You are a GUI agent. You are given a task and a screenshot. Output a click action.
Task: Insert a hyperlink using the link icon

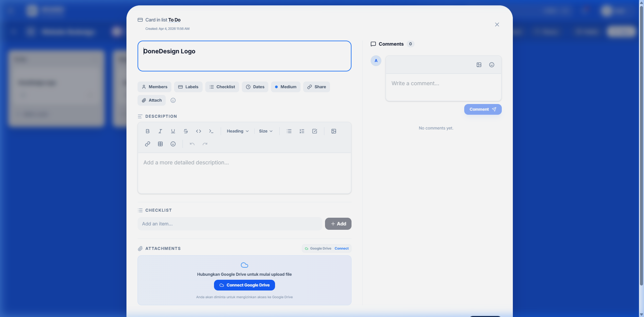coord(148,144)
